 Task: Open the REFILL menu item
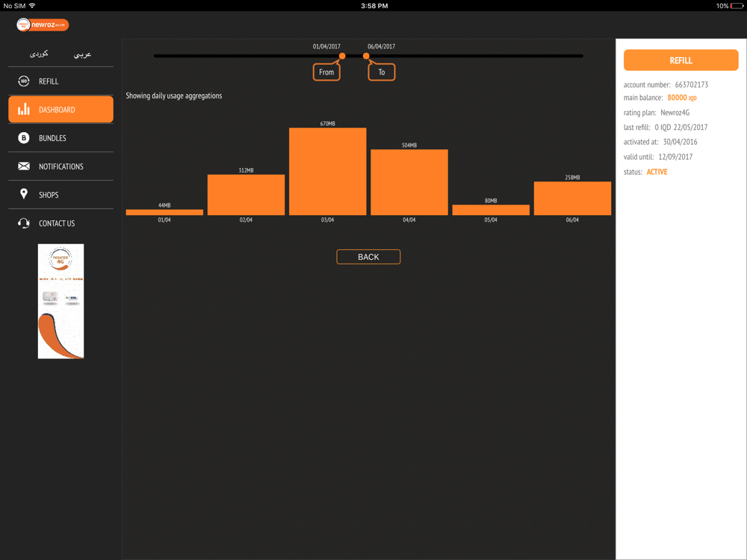[x=61, y=81]
